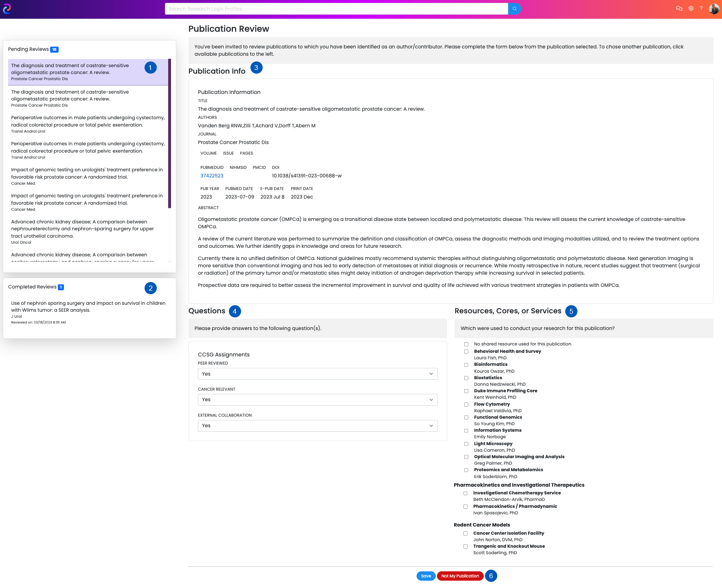Click the Save button

coord(426,576)
